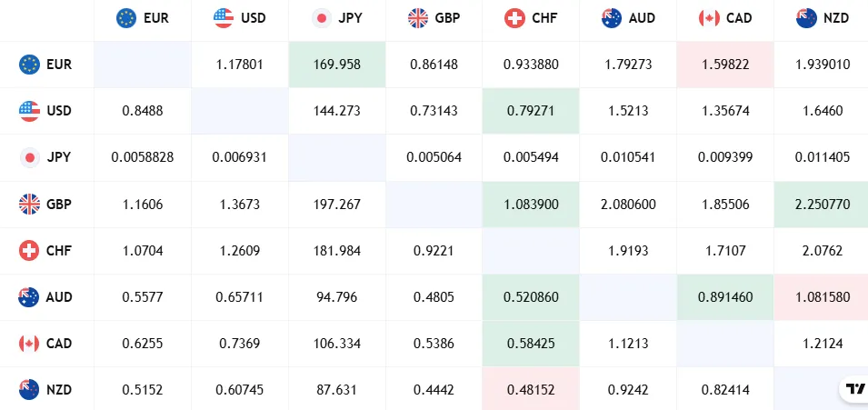Click the CHF row label text

point(59,251)
